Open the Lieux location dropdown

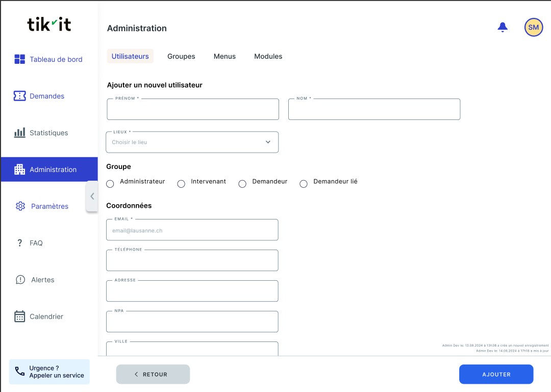click(192, 142)
